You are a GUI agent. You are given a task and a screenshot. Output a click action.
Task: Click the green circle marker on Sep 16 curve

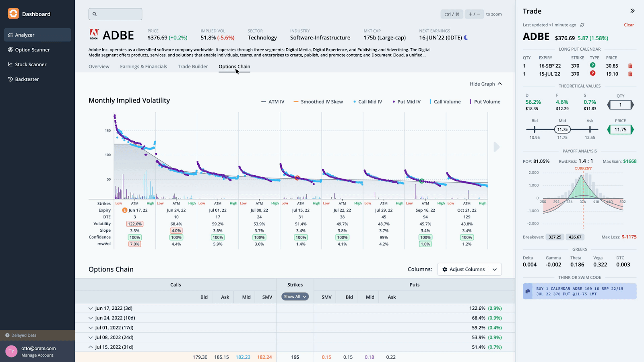[422, 181]
